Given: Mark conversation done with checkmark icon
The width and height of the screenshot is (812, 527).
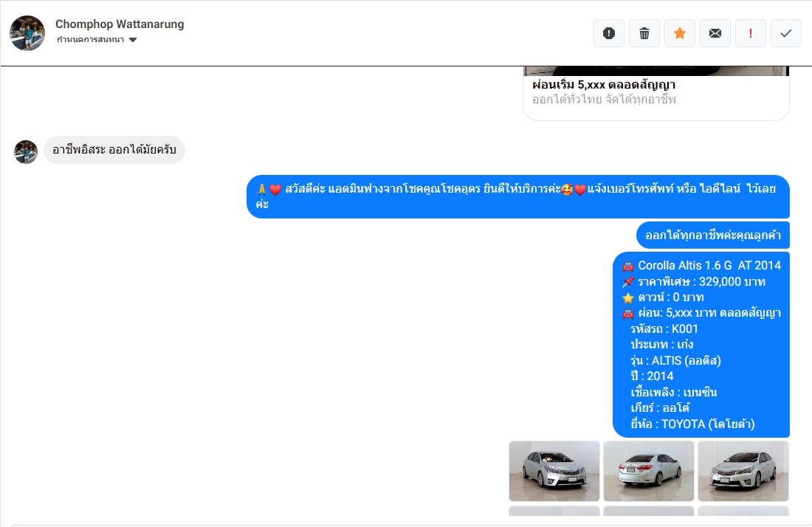Looking at the screenshot, I should (786, 34).
